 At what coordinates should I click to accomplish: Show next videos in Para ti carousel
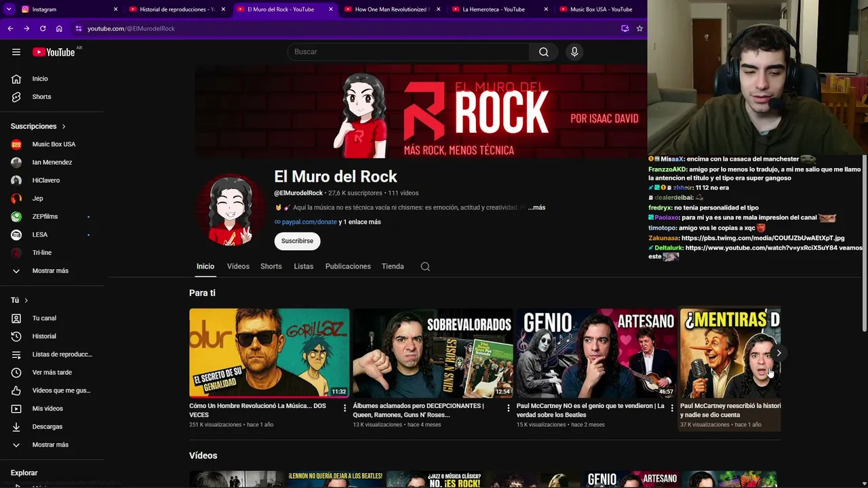coord(778,353)
